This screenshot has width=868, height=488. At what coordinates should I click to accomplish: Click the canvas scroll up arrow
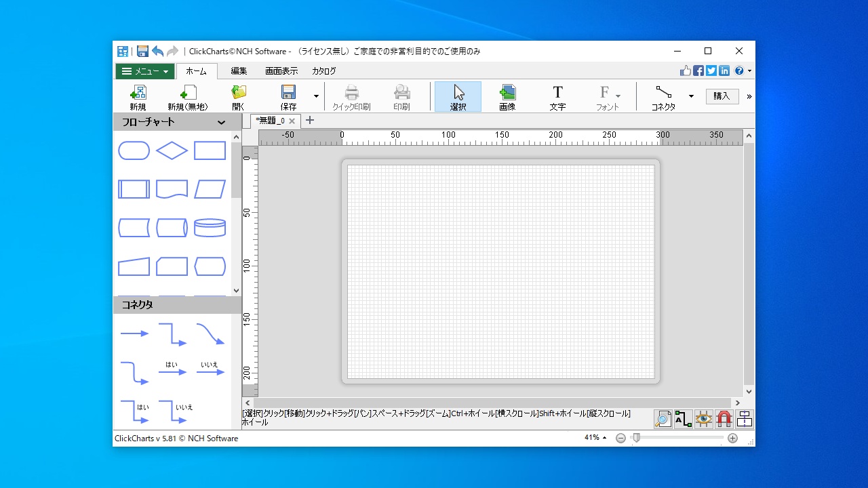(749, 136)
